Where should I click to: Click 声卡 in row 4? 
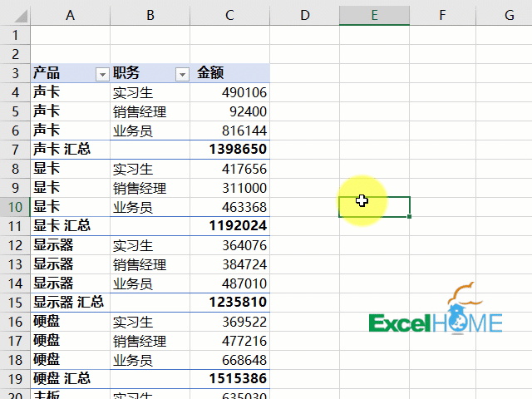coord(47,92)
